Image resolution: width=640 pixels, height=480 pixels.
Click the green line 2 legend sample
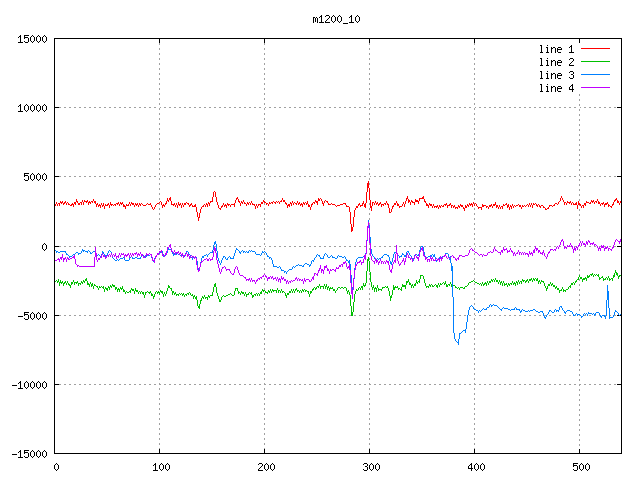point(595,62)
